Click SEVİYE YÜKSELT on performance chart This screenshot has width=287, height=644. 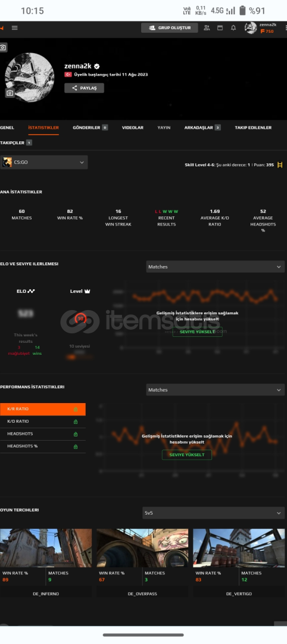coord(187,454)
